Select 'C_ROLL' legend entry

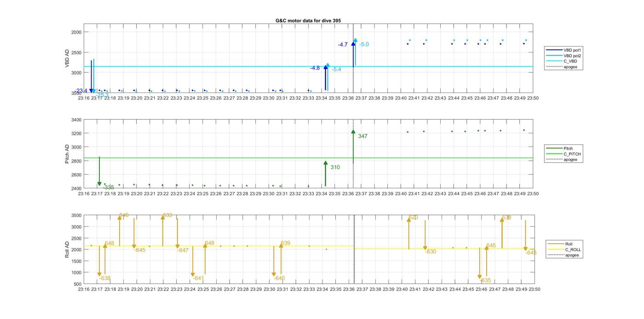573,249
